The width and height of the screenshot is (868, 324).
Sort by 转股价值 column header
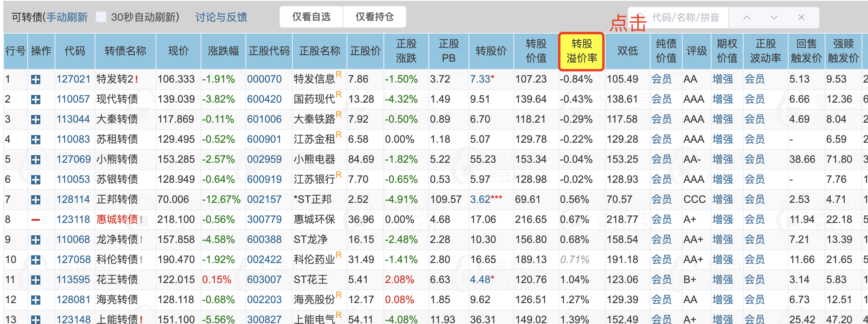[536, 51]
